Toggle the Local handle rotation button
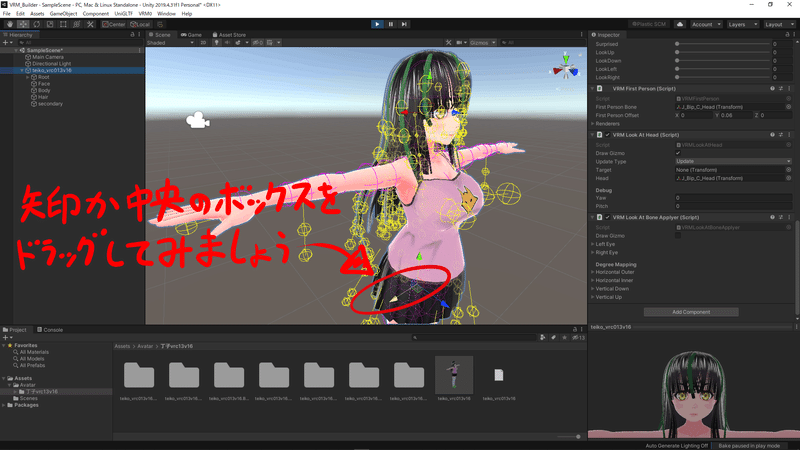 click(140, 24)
